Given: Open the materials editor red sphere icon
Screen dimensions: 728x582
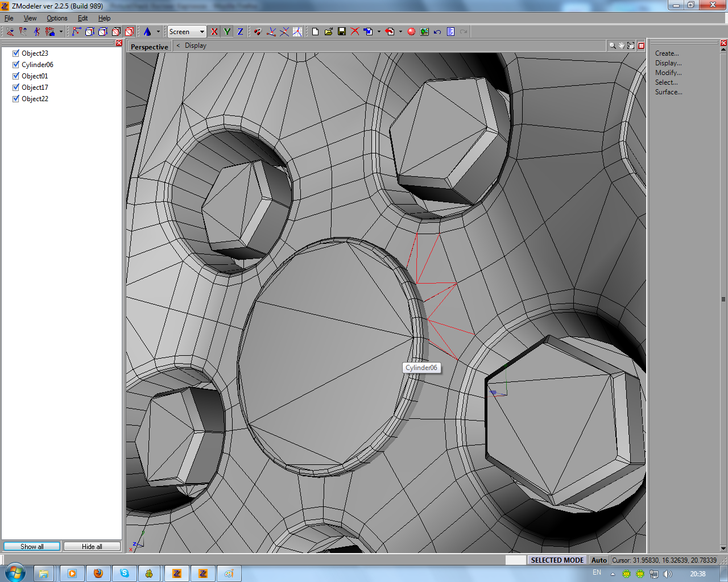Looking at the screenshot, I should click(x=411, y=32).
